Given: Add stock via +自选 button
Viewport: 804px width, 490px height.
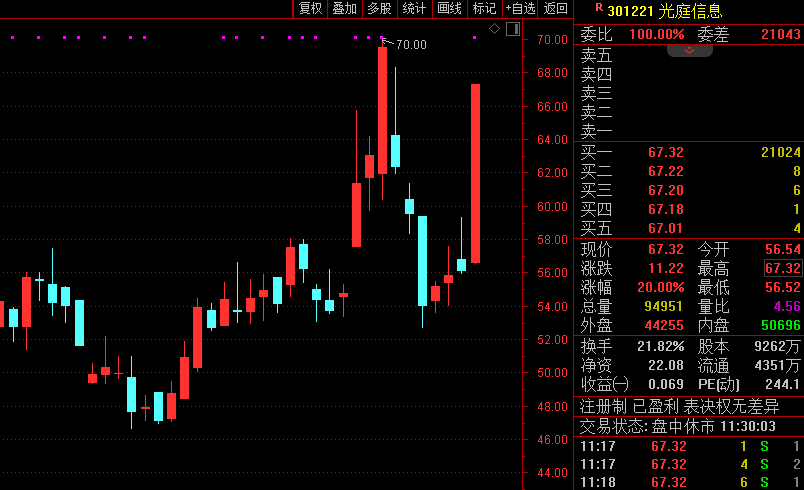Looking at the screenshot, I should [x=520, y=9].
